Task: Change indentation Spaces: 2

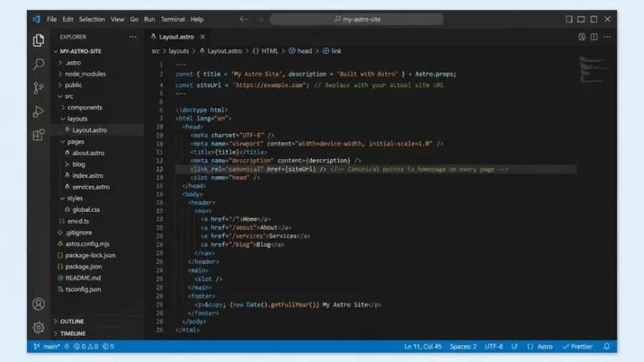Action: 463,346
